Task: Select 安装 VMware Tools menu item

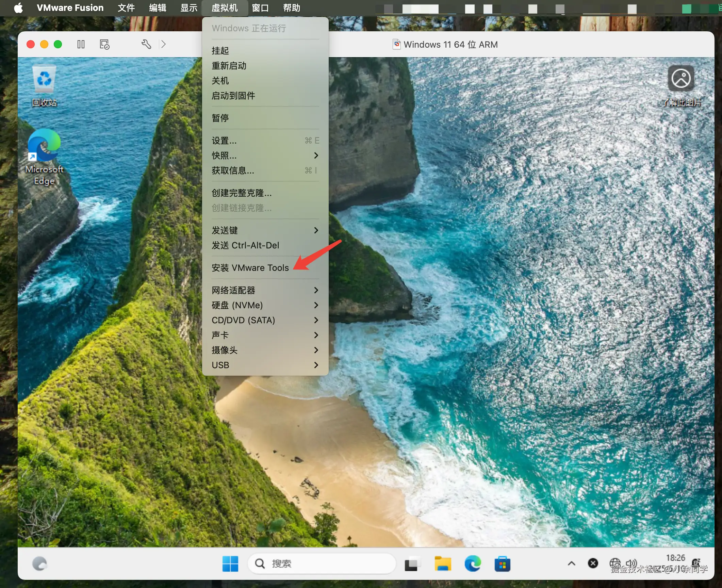Action: [x=250, y=268]
